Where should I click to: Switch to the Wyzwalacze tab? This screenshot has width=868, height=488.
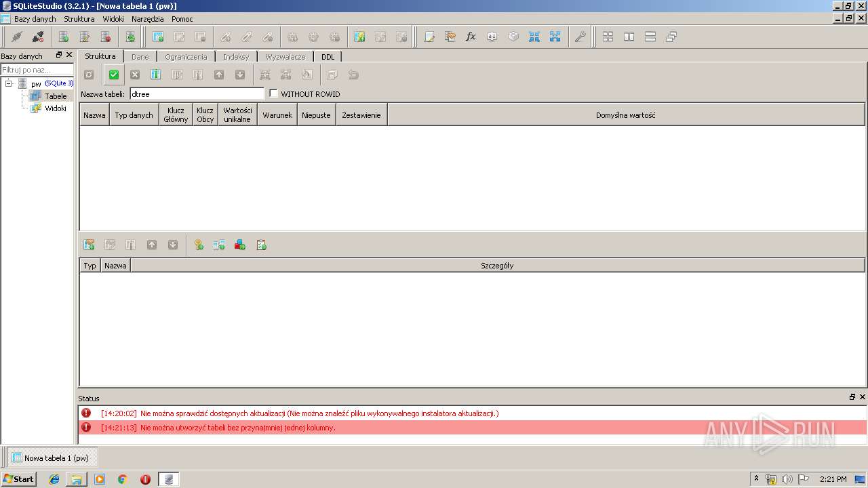point(285,57)
